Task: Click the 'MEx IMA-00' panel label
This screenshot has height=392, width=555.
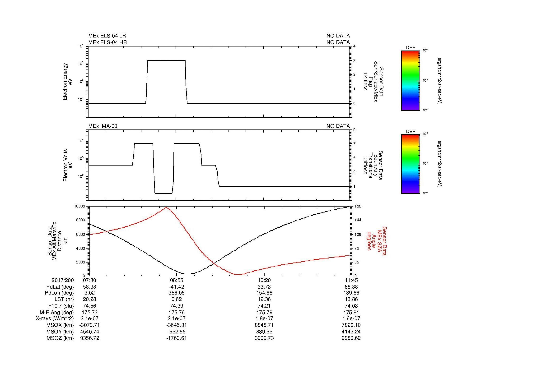Action: point(103,126)
